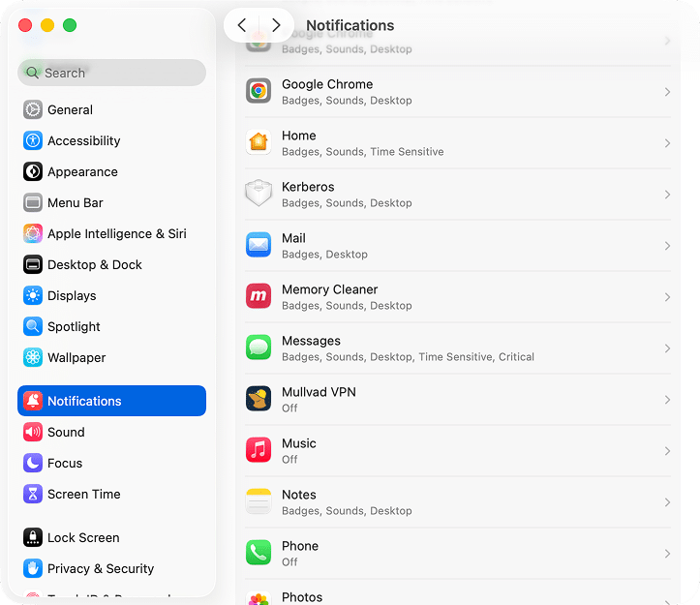Click the Appearance icon in sidebar
Viewport: 700px width, 605px height.
[33, 171]
